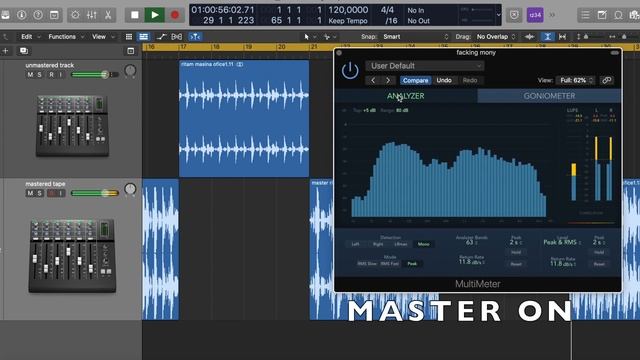Click the Undo button in plugin
The width and height of the screenshot is (640, 360).
pos(444,80)
